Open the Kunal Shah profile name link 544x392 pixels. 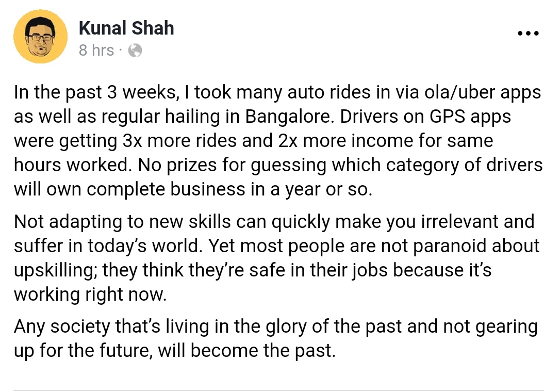(126, 28)
